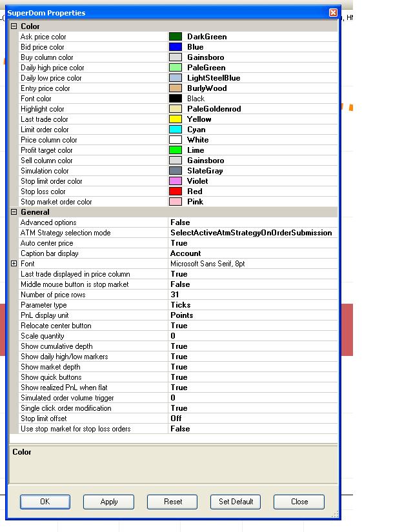Toggle the Show market depth True value
Image resolution: width=413 pixels, height=532 pixels.
tap(252, 367)
